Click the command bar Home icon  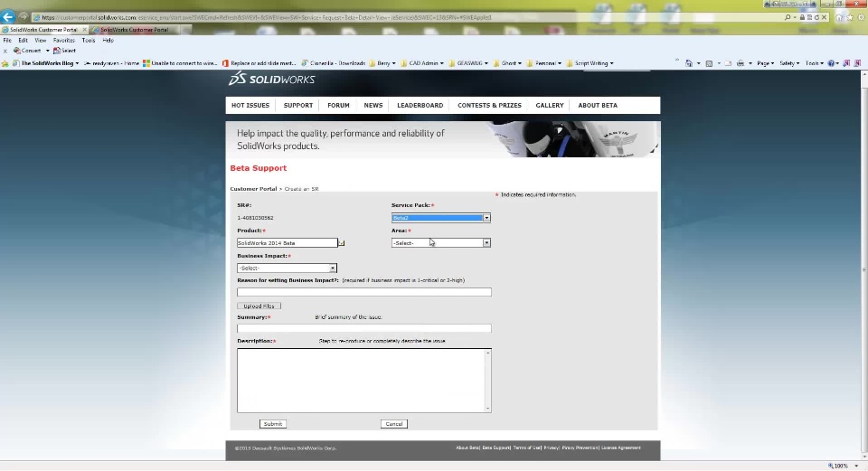click(x=689, y=63)
